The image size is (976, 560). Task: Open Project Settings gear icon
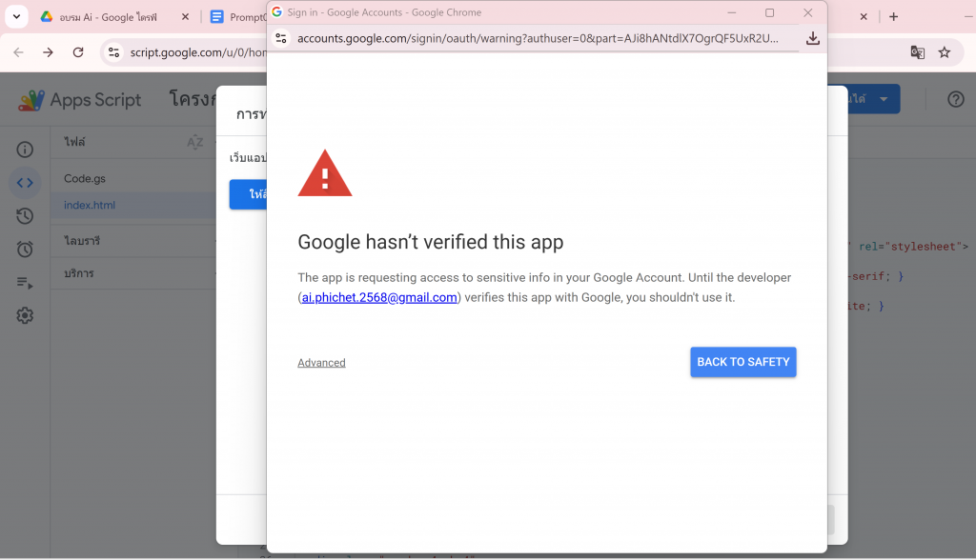tap(25, 316)
